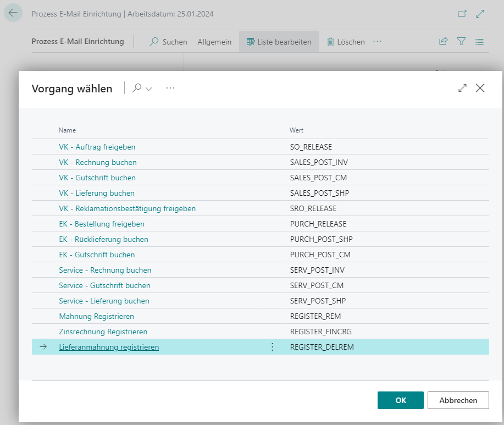Viewport: 504px width, 425px height.
Task: Click the back arrow button
Action: coord(13,13)
